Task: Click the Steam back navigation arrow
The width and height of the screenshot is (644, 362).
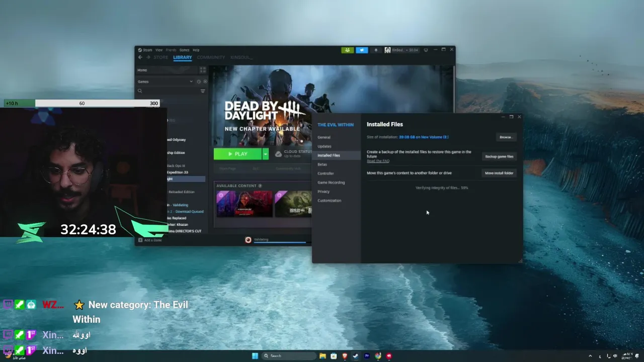Action: 140,57
